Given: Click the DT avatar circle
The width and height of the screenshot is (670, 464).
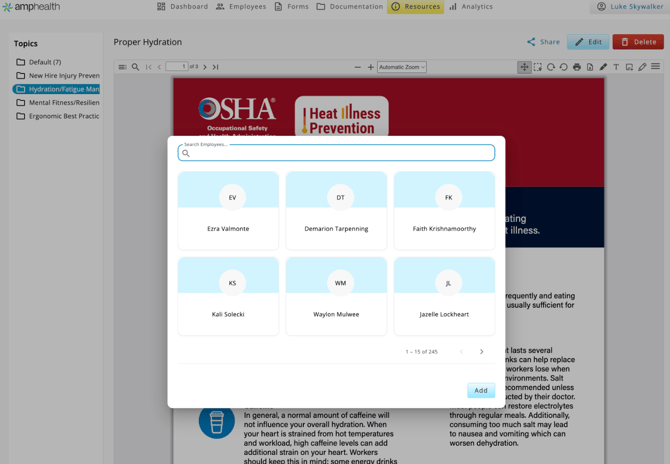Looking at the screenshot, I should click(341, 197).
